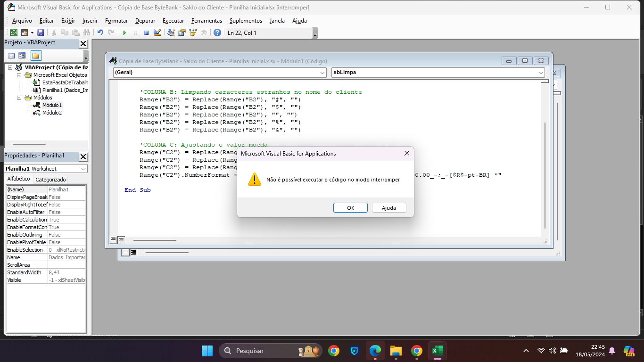Click Procedure View button in Módulo1 code window
The width and height of the screenshot is (644, 362).
113,239
